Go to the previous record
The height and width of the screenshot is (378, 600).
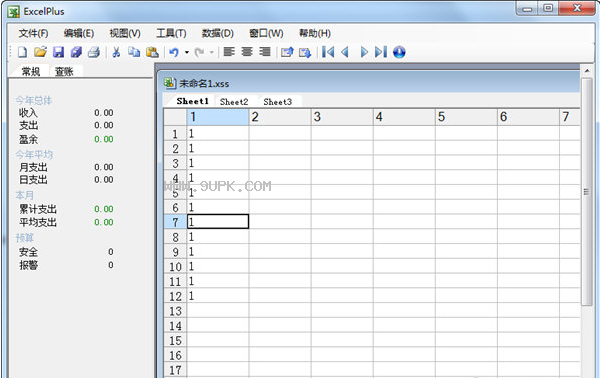coord(345,52)
